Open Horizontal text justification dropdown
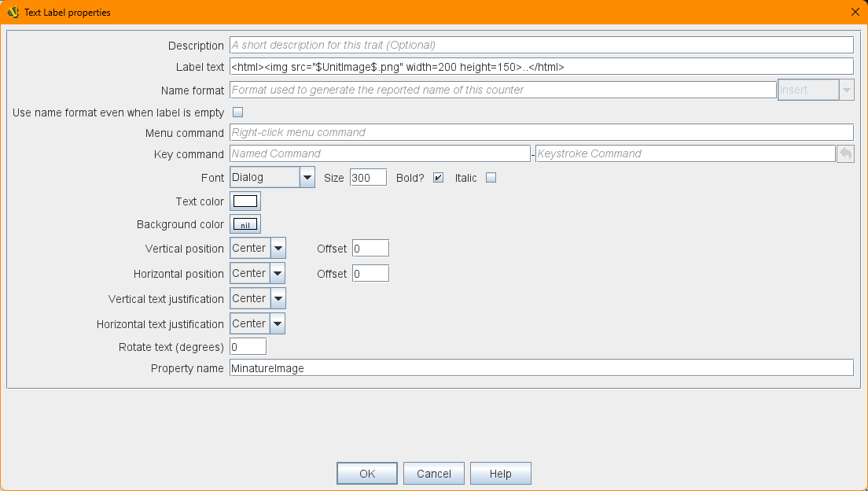This screenshot has width=868, height=491. pos(278,324)
